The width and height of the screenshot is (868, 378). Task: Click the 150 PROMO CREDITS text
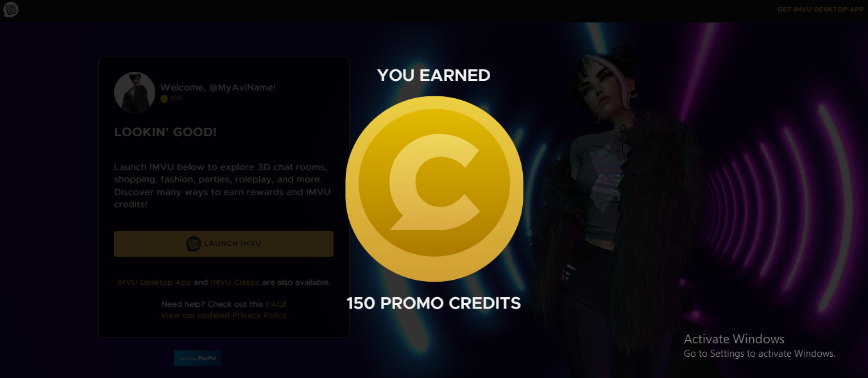(x=434, y=303)
